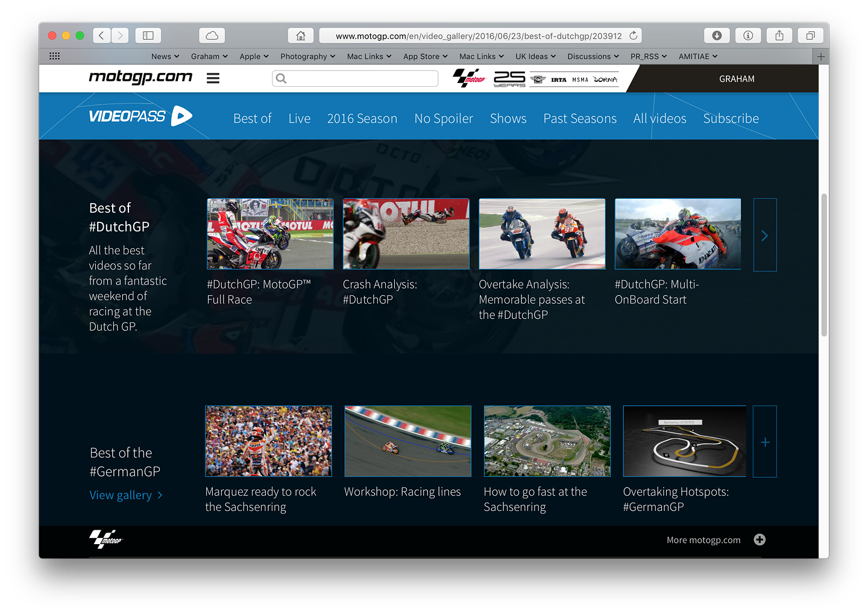
Task: Open Overtaking Hotspots #GermanGP thumbnail
Action: pos(685,441)
